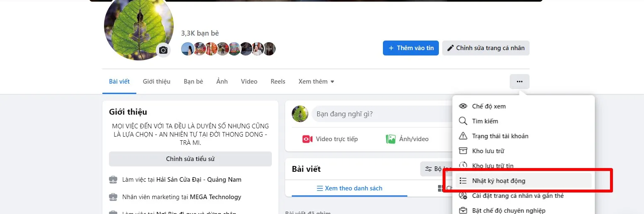Click the Bạn đang nghĩ gì? composer field

381,113
